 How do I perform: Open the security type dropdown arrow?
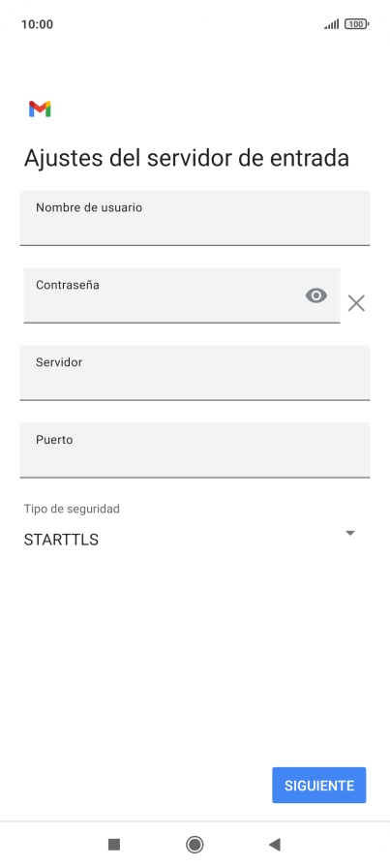349,533
